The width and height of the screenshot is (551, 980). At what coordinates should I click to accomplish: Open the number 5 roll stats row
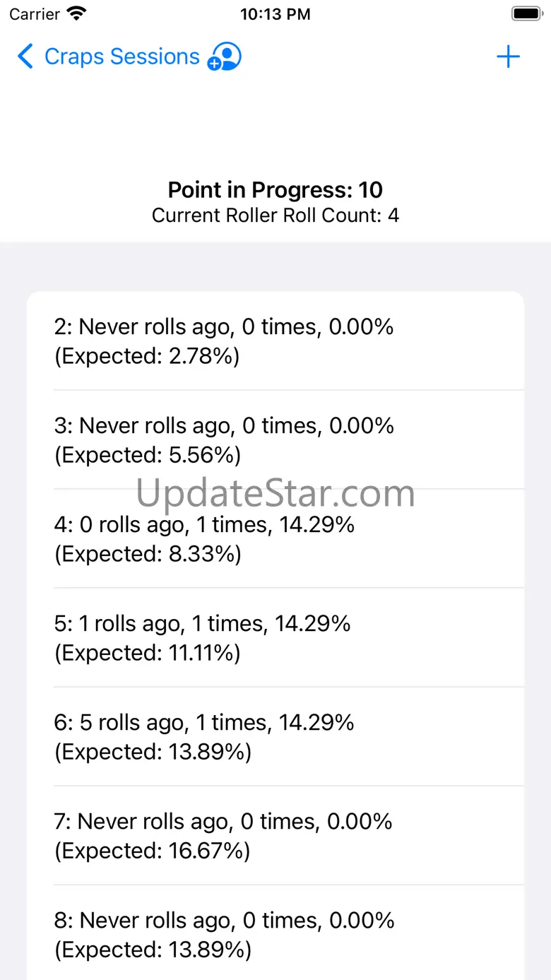275,637
